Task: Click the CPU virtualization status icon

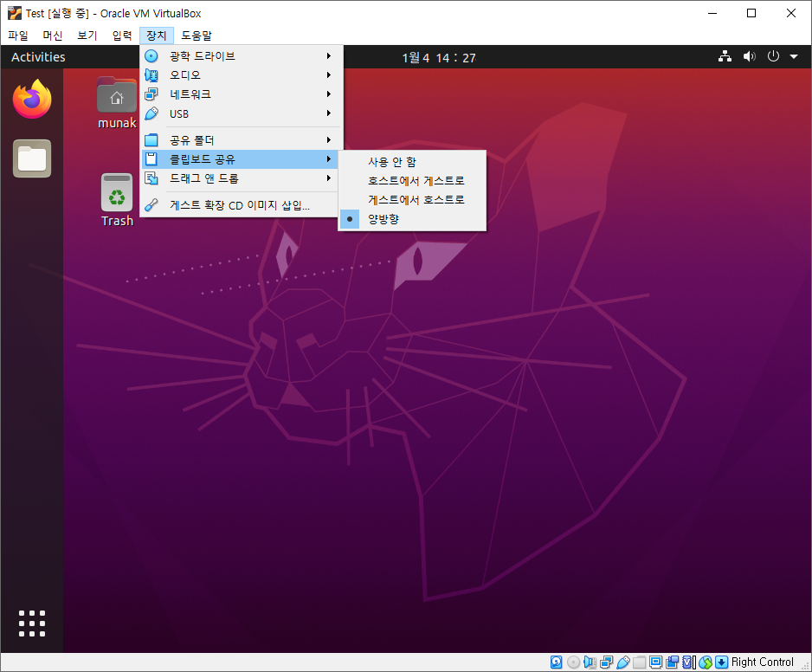Action: (x=689, y=662)
